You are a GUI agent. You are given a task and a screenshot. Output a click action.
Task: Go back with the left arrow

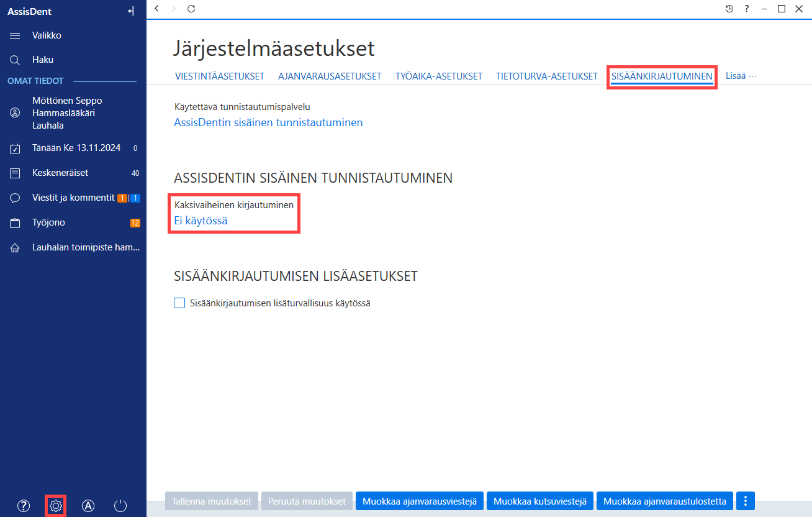pos(157,9)
